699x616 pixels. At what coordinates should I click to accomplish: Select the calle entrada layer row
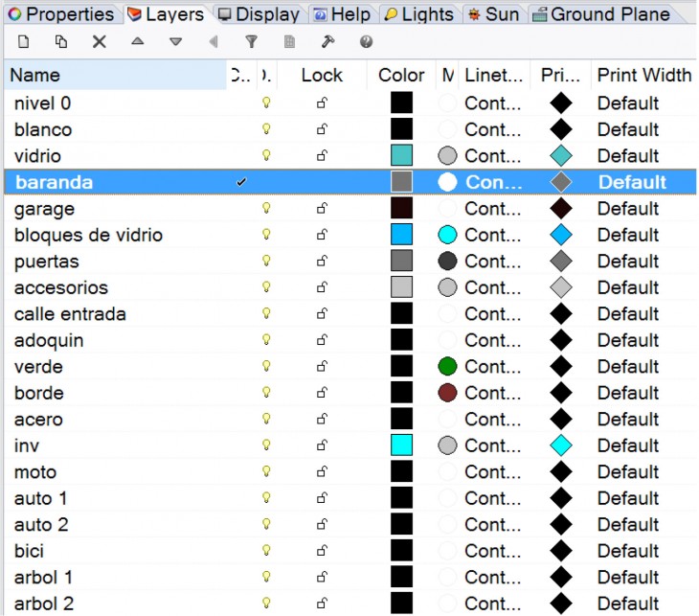(x=70, y=313)
